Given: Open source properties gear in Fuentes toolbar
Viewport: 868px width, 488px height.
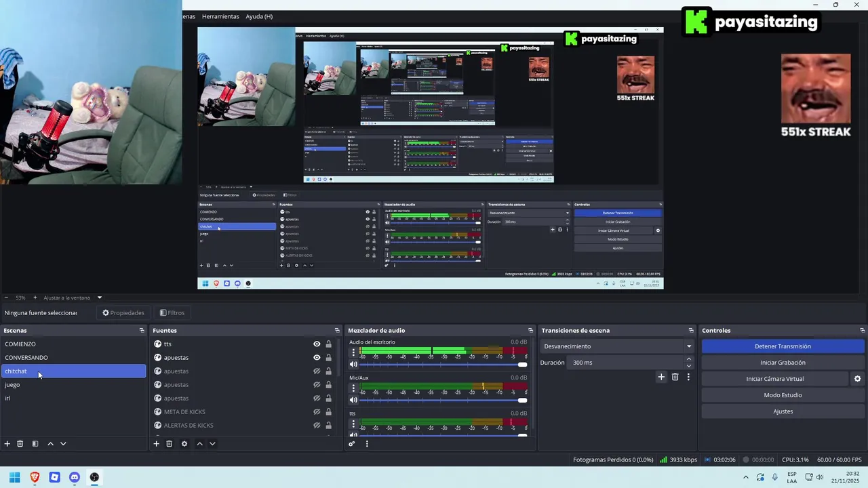Looking at the screenshot, I should click(x=184, y=444).
